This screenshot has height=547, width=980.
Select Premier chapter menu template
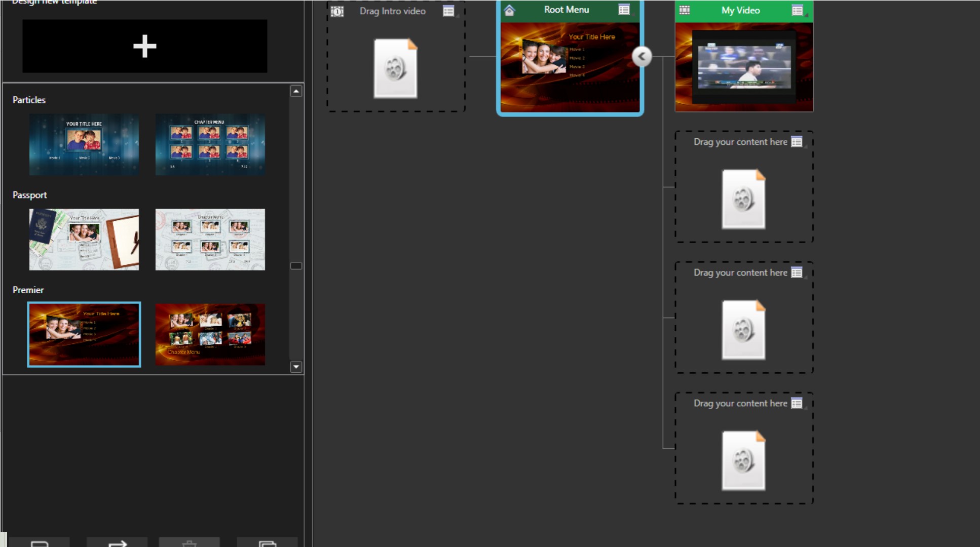[x=210, y=334]
